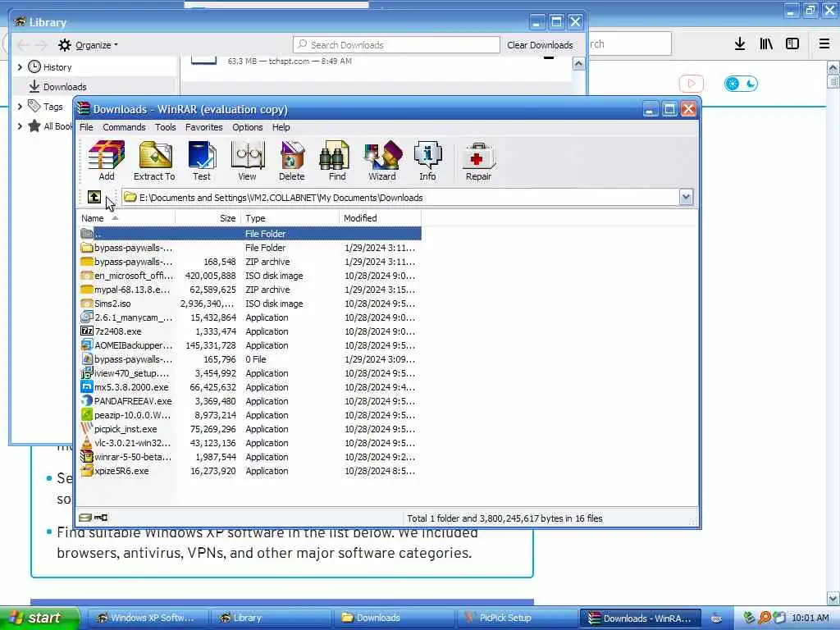This screenshot has height=630, width=840.
Task: Click the key password icon in status bar
Action: coord(101,518)
